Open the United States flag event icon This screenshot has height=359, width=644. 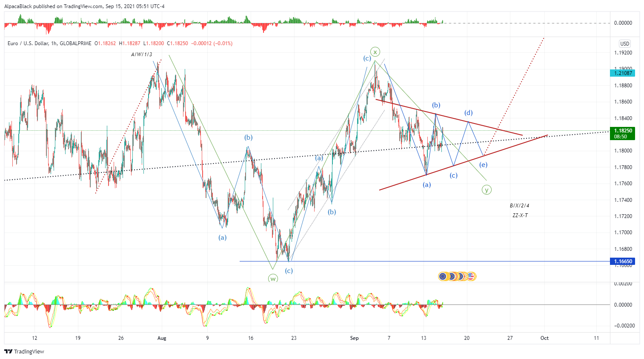[471, 276]
